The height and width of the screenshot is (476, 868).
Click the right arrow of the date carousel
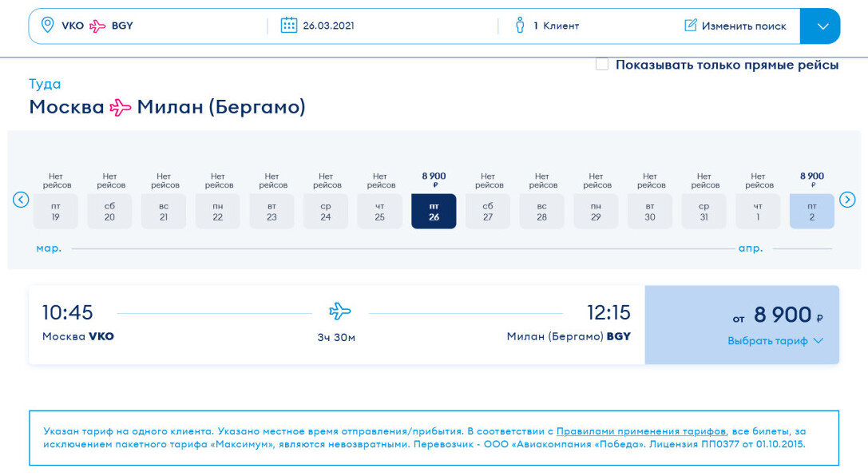click(848, 200)
